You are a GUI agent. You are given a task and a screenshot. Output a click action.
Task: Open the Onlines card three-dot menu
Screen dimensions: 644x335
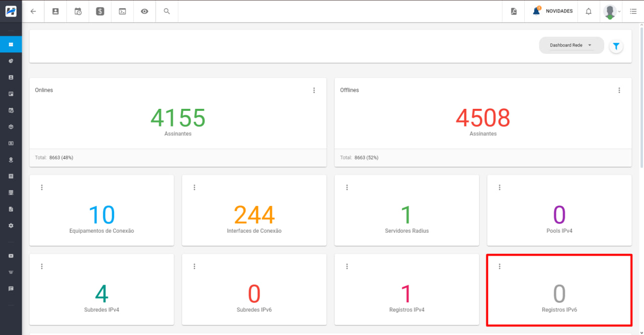click(x=314, y=90)
